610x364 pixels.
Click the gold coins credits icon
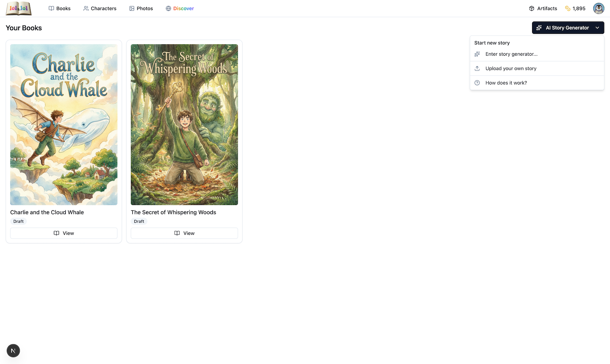567,8
